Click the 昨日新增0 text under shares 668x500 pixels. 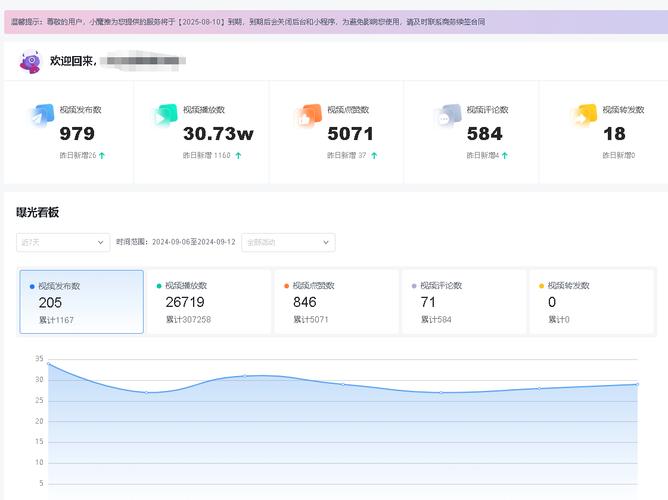[x=619, y=155]
